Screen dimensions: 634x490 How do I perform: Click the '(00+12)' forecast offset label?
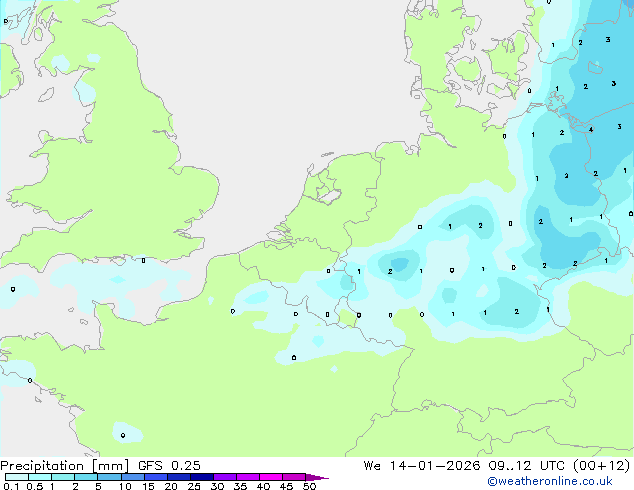pos(602,466)
